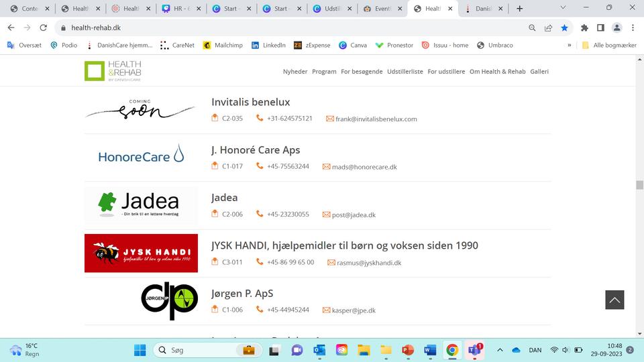Open a new browser tab
The image size is (644, 362).
(519, 8)
